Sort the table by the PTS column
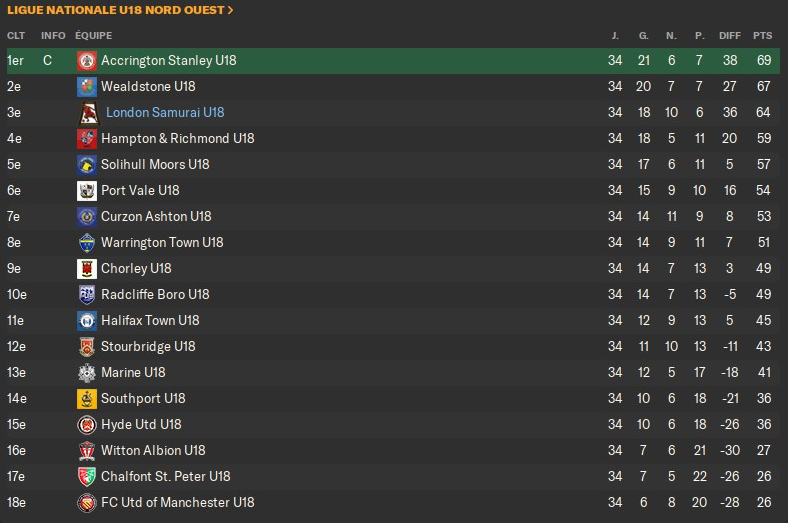This screenshot has height=523, width=788. pos(763,36)
